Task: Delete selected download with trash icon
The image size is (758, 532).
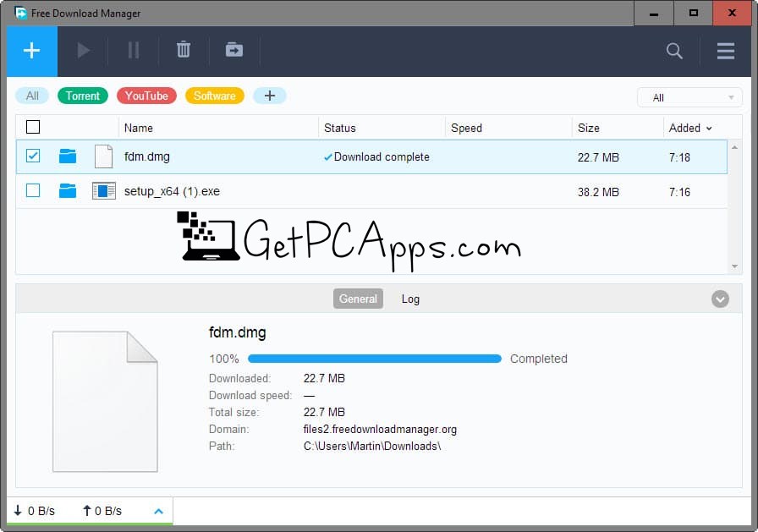Action: pos(184,50)
